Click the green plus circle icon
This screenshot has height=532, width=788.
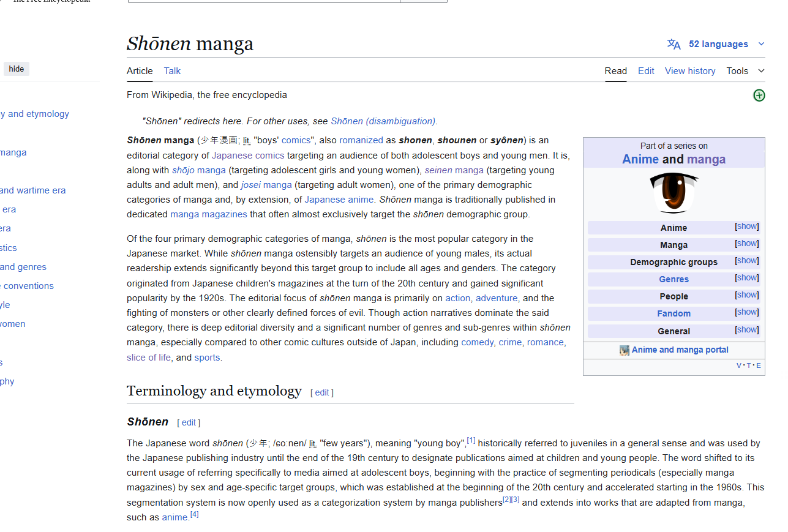(759, 95)
